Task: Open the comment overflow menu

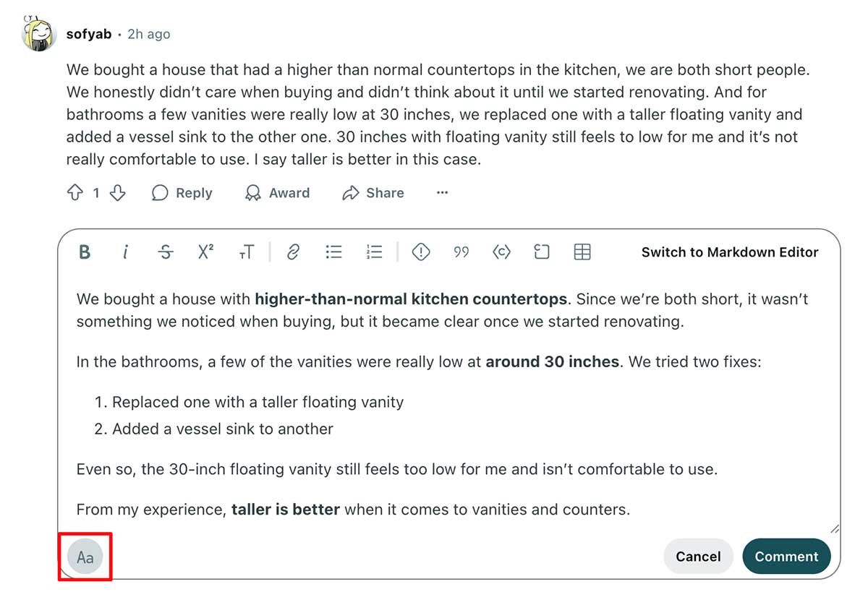Action: 442,193
